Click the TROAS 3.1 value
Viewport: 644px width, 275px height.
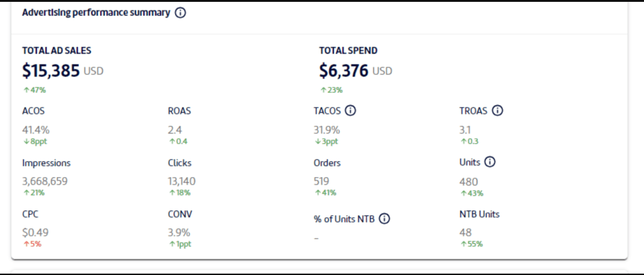coord(465,130)
